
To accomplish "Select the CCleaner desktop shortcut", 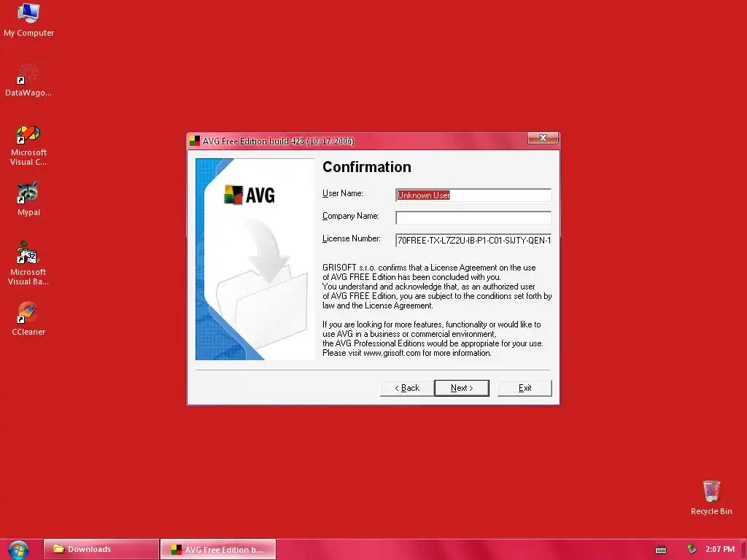I will tap(28, 319).
